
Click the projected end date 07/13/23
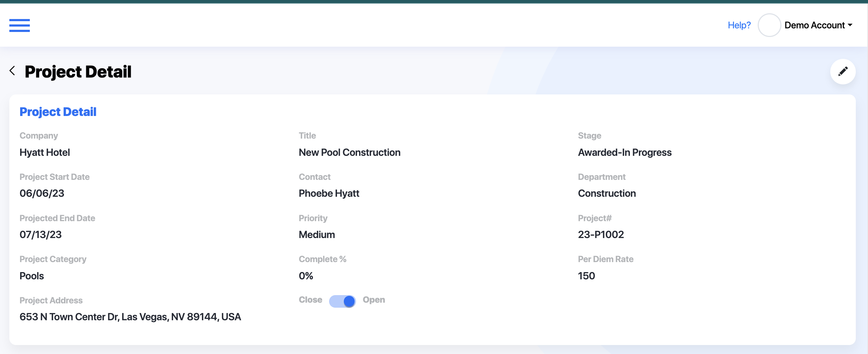coord(41,235)
